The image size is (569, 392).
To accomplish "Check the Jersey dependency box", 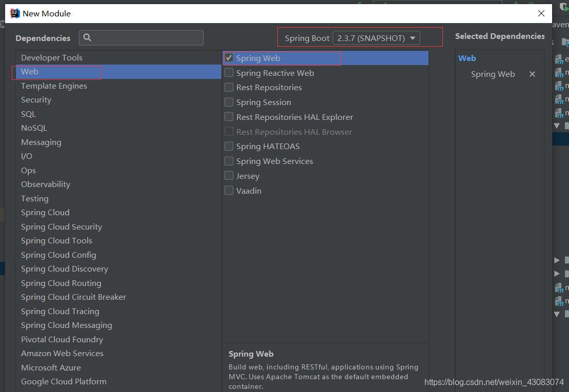I will click(229, 176).
